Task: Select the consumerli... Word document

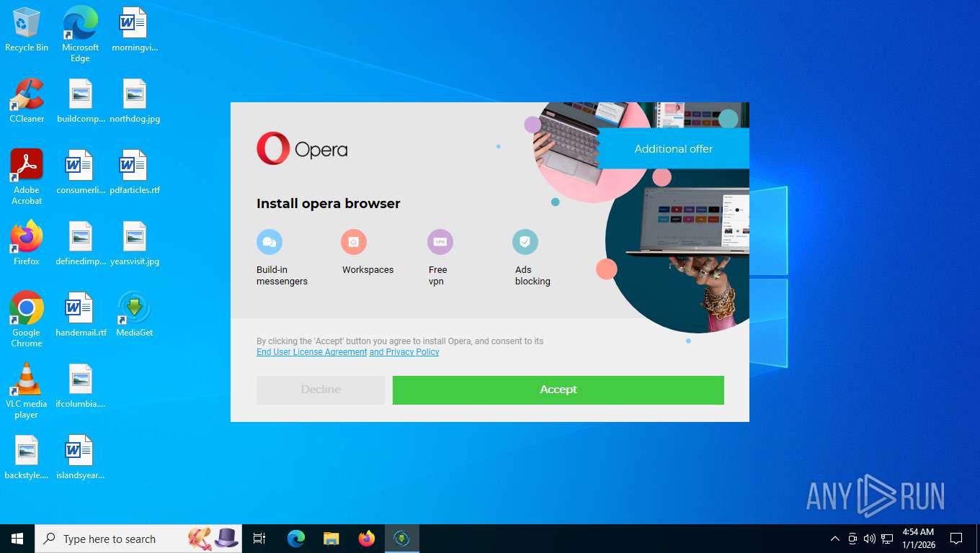Action: [x=81, y=172]
